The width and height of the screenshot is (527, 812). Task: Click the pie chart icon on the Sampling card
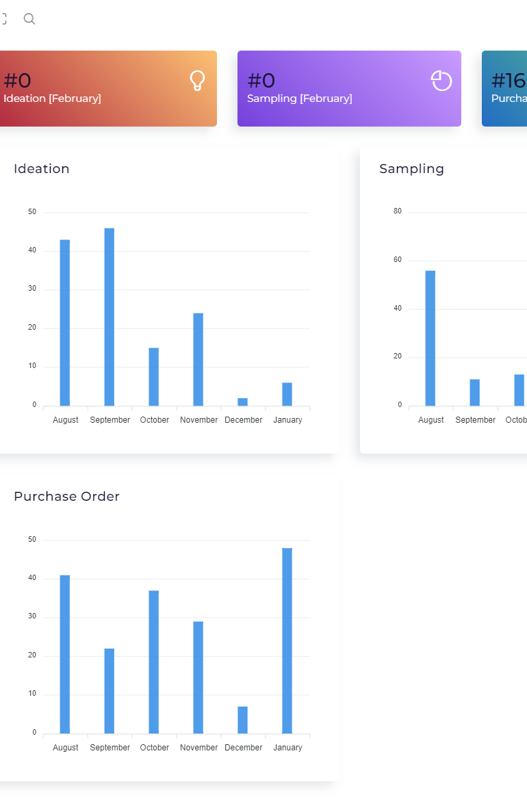pos(441,81)
